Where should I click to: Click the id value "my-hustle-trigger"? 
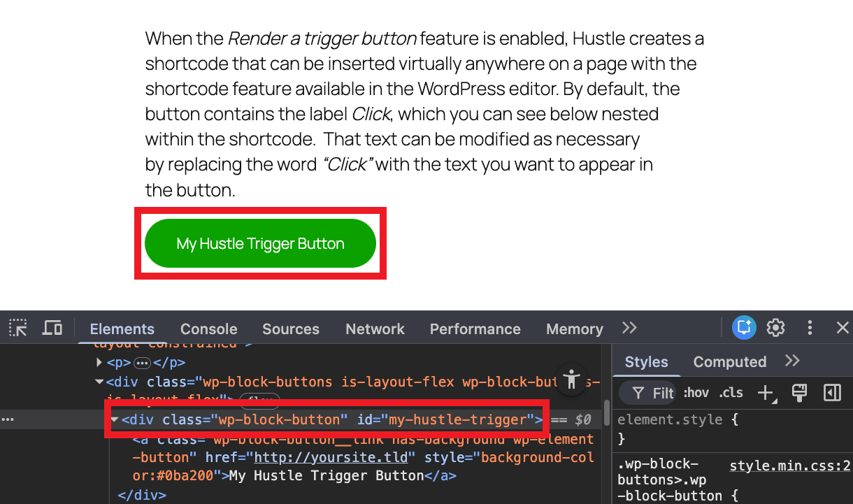click(457, 419)
